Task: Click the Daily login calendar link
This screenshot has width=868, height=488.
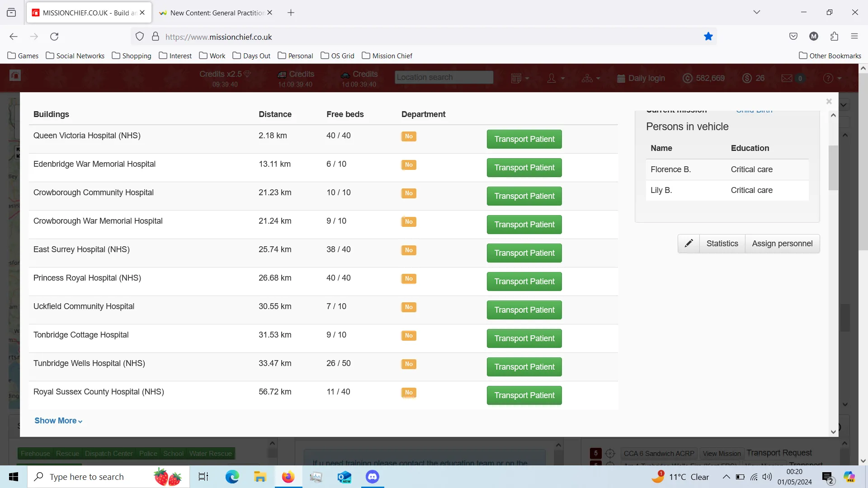Action: [x=641, y=78]
